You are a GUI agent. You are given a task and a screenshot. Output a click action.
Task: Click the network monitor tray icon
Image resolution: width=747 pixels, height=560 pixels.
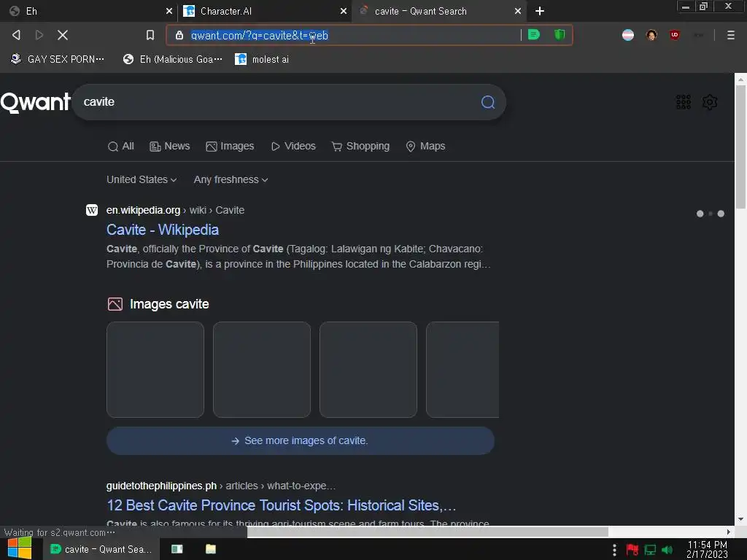click(650, 550)
